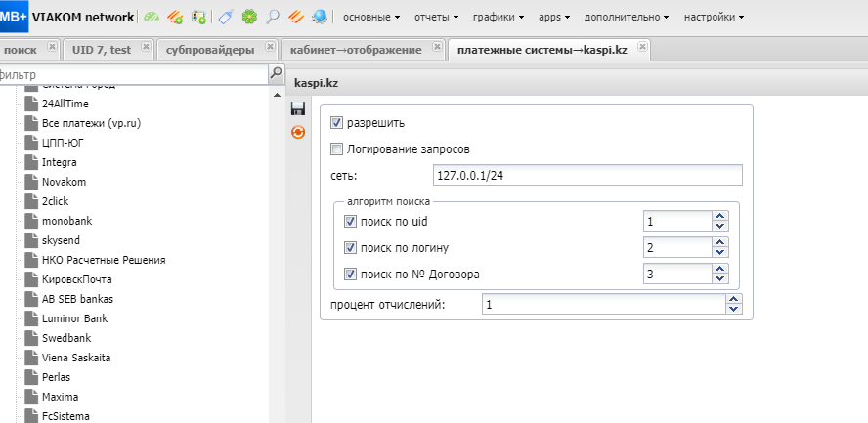The height and width of the screenshot is (423, 868).
Task: Click the user card icon with plus
Action: click(x=198, y=17)
